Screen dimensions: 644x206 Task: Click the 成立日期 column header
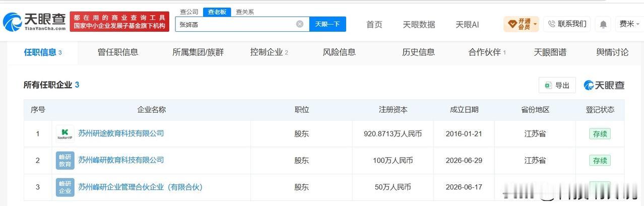(x=464, y=109)
